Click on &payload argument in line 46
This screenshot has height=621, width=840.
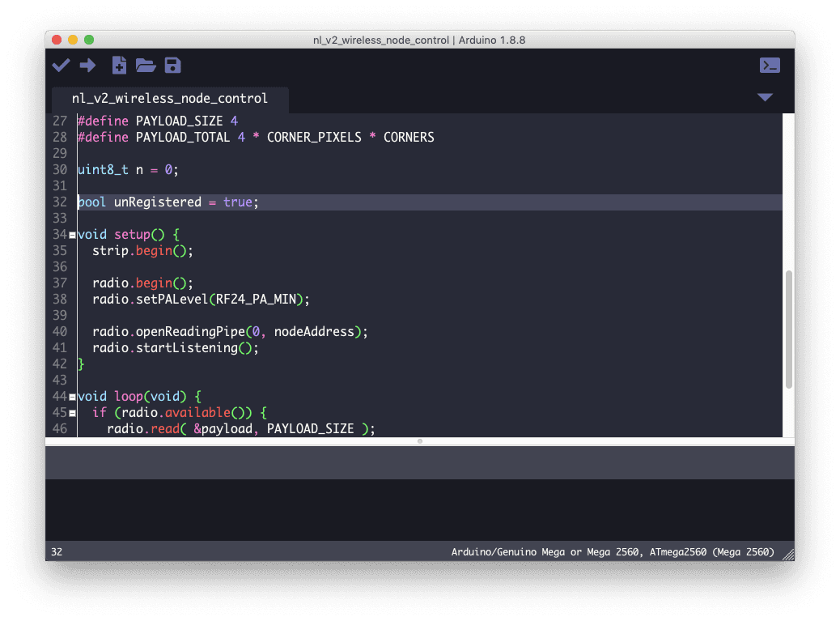click(223, 428)
